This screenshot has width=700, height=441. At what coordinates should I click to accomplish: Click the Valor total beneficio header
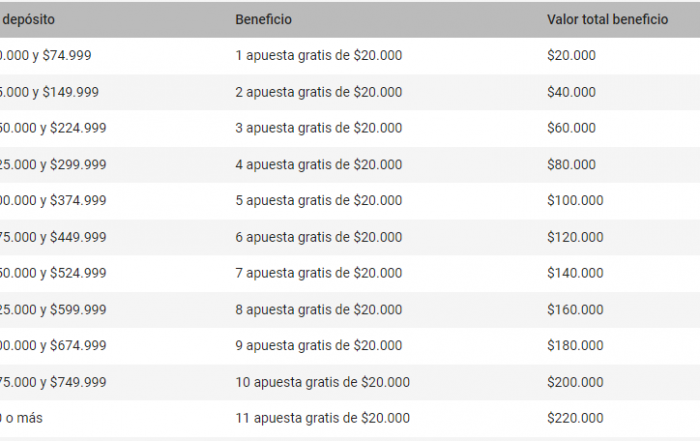click(607, 20)
